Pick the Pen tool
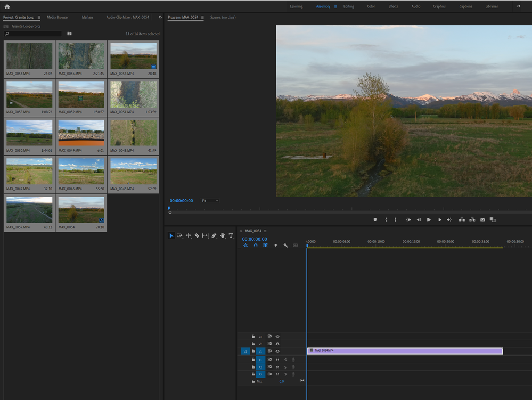 tap(214, 235)
